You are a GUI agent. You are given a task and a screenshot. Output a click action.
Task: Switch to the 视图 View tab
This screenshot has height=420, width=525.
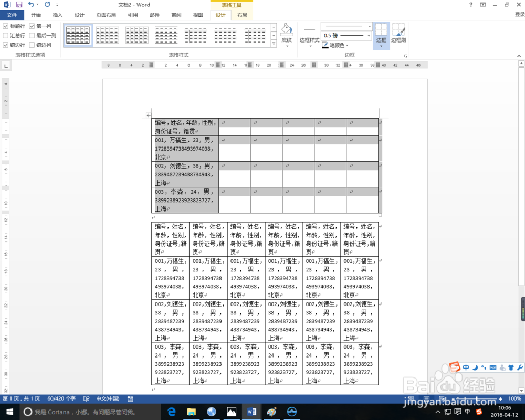pos(198,15)
